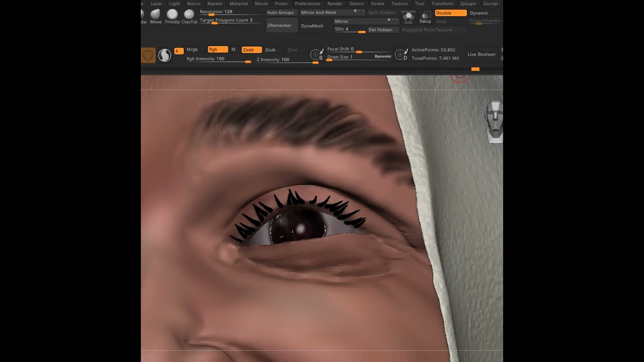Select the Move brush icon
This screenshot has width=644, height=362.
tap(156, 15)
